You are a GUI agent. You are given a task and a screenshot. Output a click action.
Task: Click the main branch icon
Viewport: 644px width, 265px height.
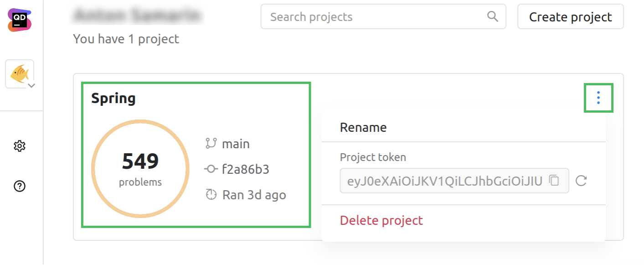[x=211, y=144]
